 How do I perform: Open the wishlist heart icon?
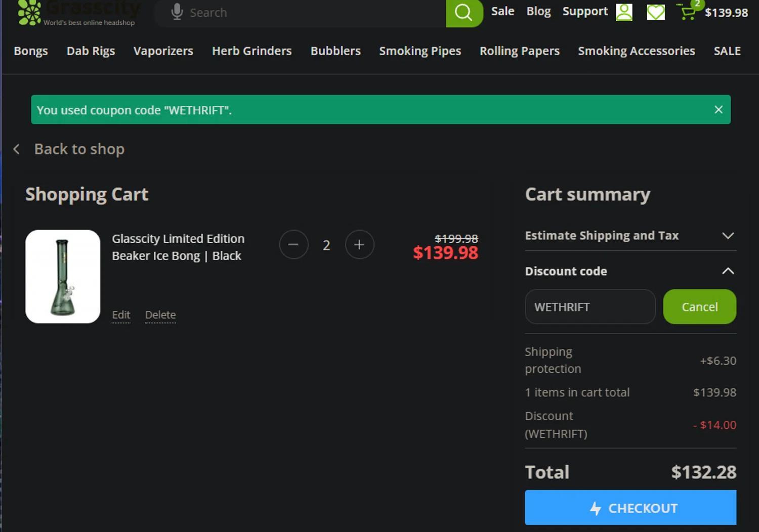(x=656, y=12)
